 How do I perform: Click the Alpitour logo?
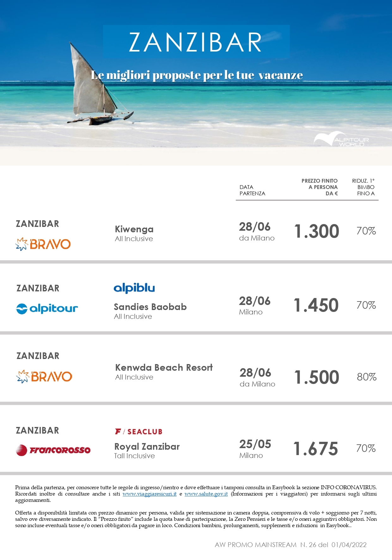coord(47,308)
